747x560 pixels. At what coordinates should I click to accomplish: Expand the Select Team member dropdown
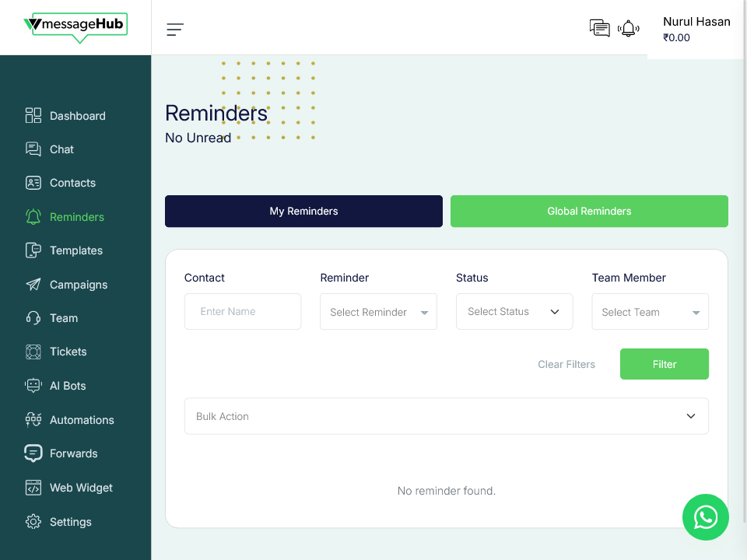pos(650,312)
